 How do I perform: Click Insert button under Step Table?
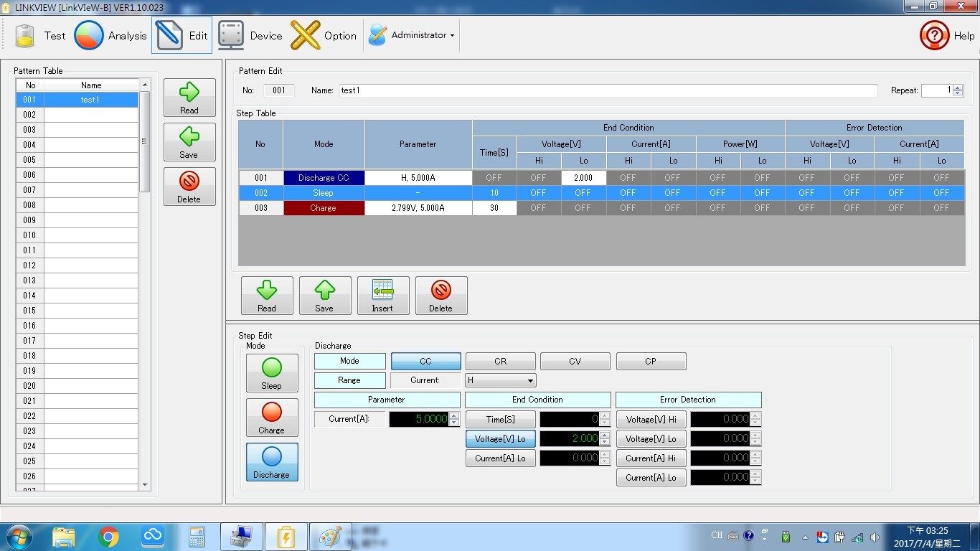click(x=382, y=295)
